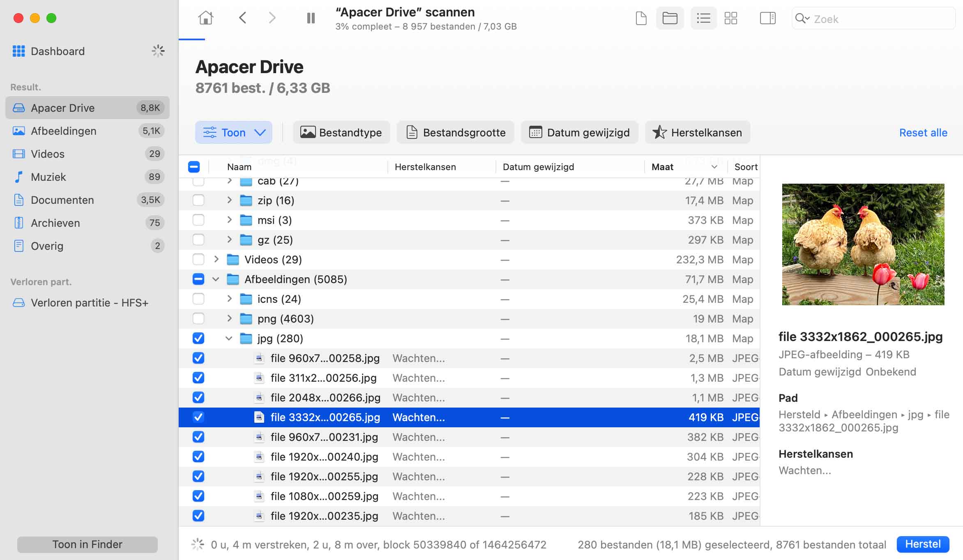The width and height of the screenshot is (963, 560).
Task: Go to the Home icon in toolbar
Action: 205,18
